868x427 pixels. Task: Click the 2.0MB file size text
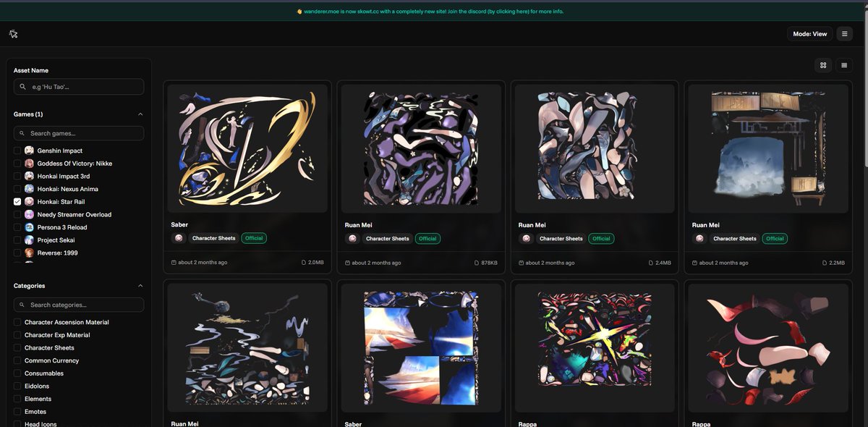316,263
